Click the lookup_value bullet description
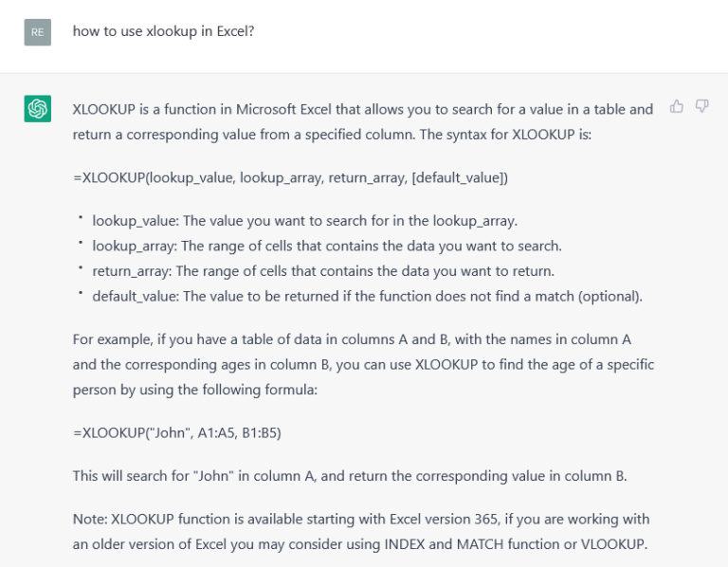 (x=304, y=221)
